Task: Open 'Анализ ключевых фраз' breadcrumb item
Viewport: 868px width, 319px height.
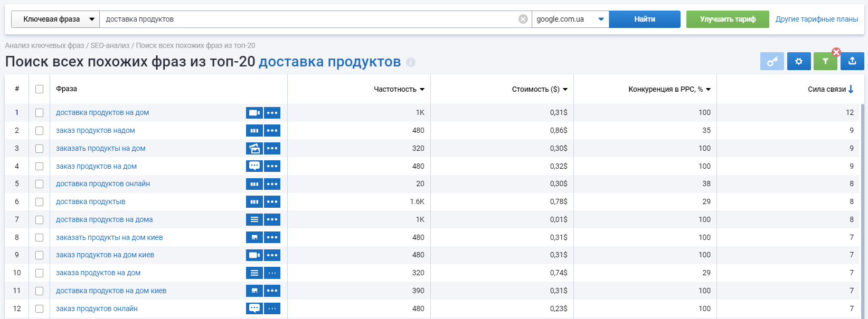Action: coord(44,46)
